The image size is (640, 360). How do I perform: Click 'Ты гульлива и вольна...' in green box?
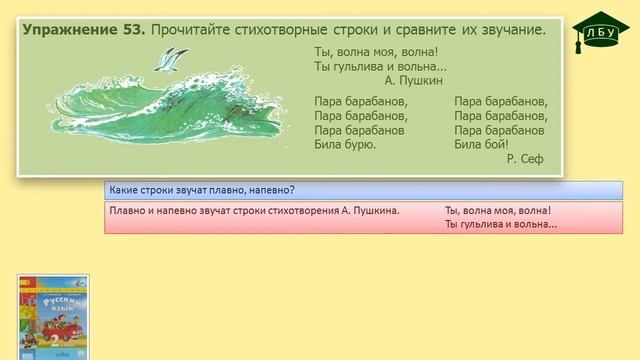coord(380,66)
